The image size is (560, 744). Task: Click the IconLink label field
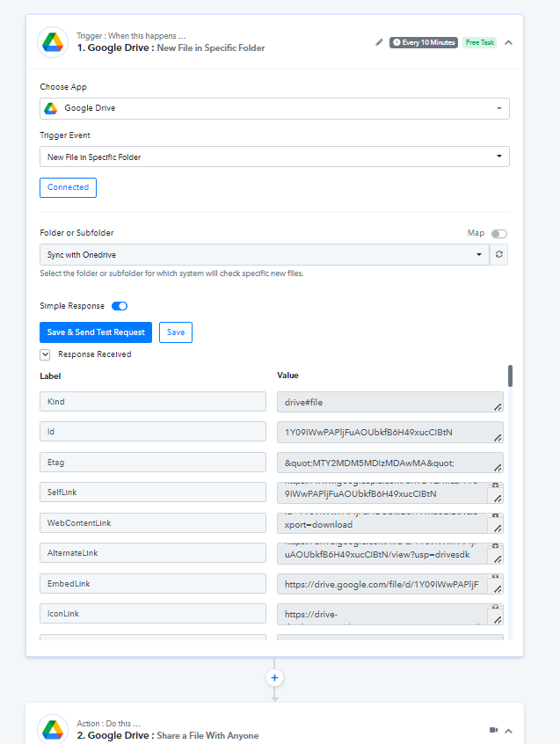tap(153, 614)
